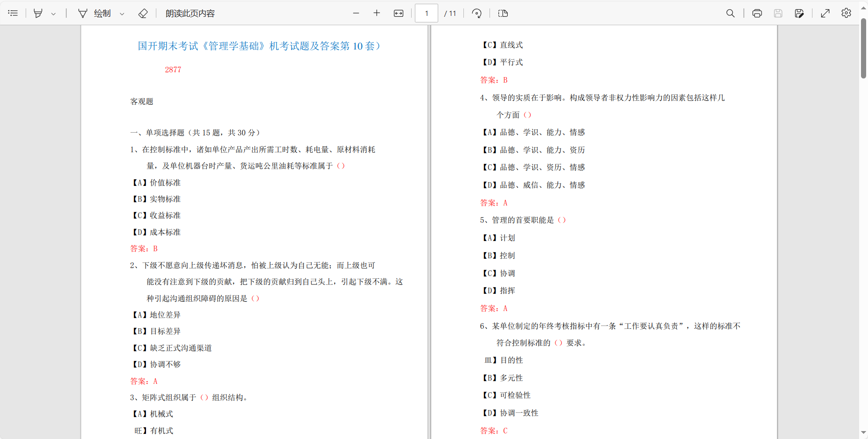Click option 【A】品德、学识、能力、情感
The image size is (868, 439).
533,132
